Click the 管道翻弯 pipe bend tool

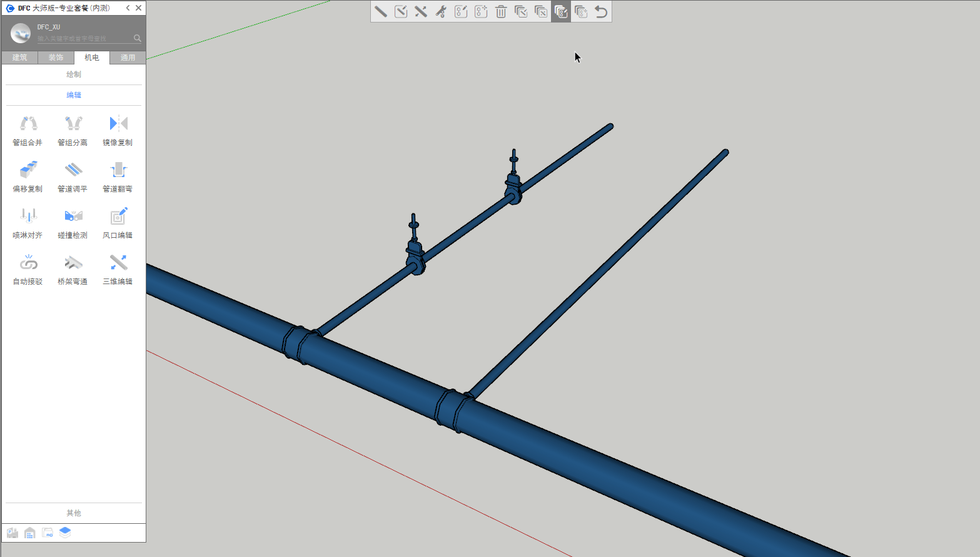point(118,176)
